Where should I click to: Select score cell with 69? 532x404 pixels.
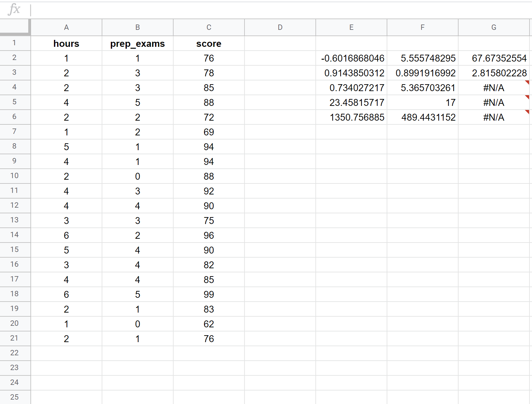coord(209,132)
